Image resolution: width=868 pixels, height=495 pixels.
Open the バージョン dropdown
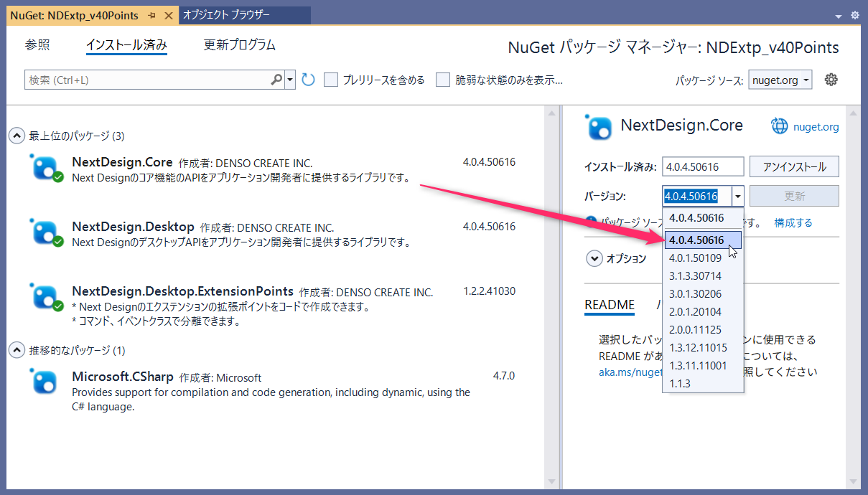coord(737,195)
